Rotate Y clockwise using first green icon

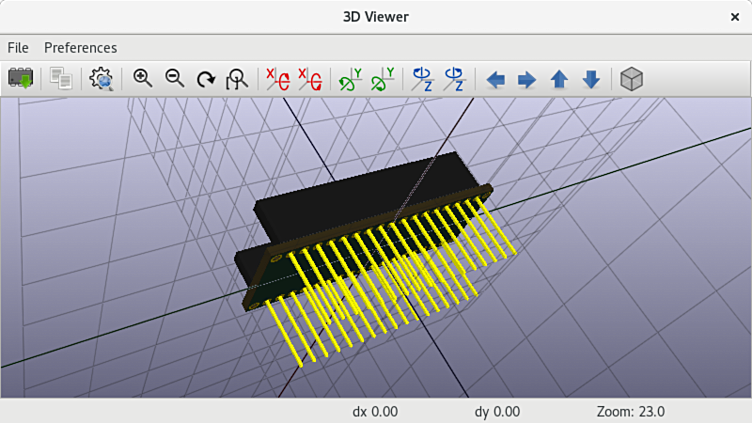pos(350,79)
